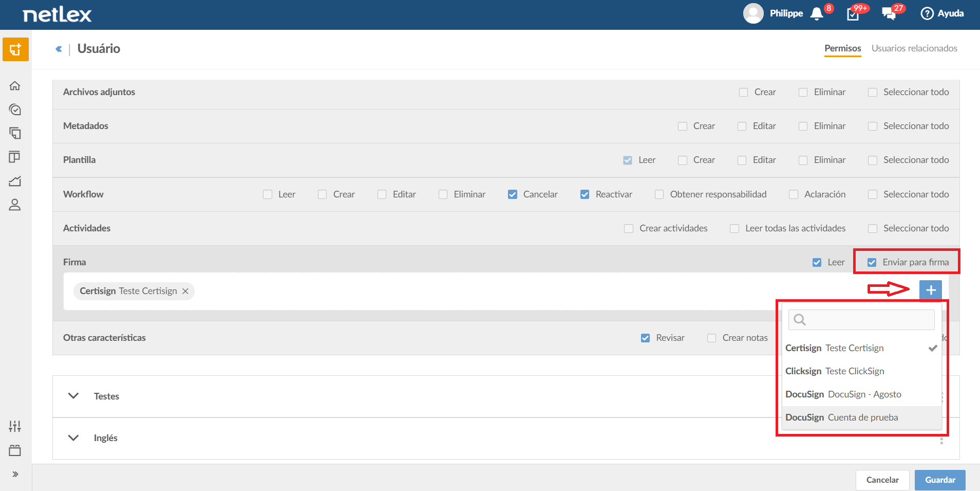Check Leer for Workflow
Viewport: 980px width, 491px height.
tap(267, 194)
